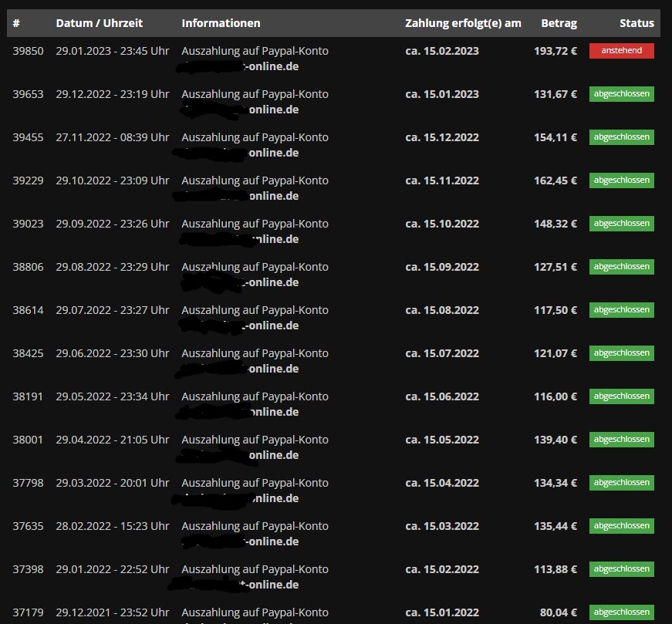Click 'abgeschlossen' badge for payout 37798

click(x=621, y=483)
